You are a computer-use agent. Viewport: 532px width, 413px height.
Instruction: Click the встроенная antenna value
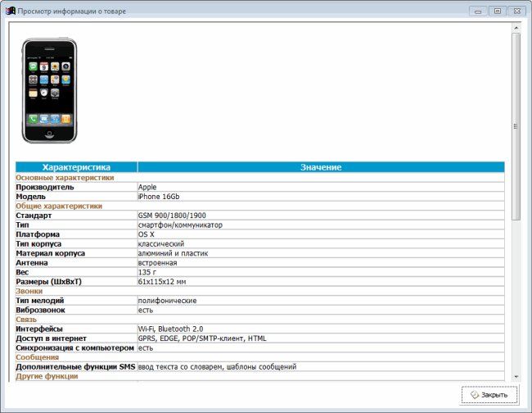point(157,263)
